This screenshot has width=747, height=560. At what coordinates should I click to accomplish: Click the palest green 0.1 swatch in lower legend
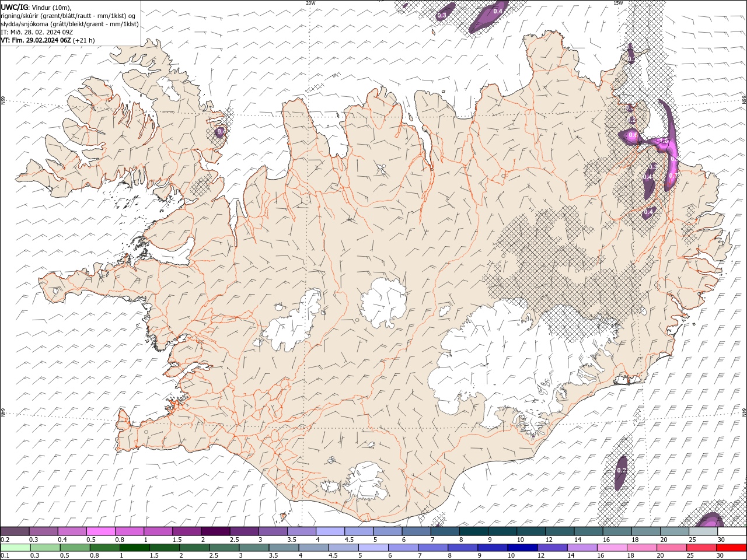pyautogui.click(x=15, y=548)
